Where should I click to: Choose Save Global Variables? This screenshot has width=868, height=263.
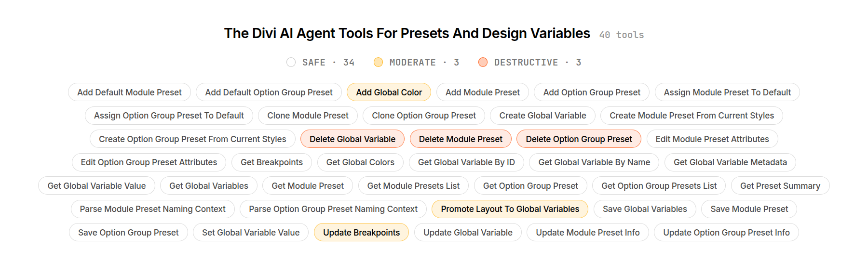click(645, 209)
